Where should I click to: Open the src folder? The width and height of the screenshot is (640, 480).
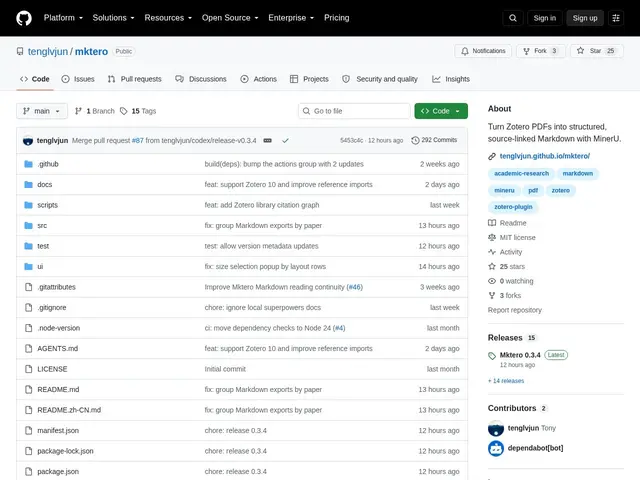[42, 226]
